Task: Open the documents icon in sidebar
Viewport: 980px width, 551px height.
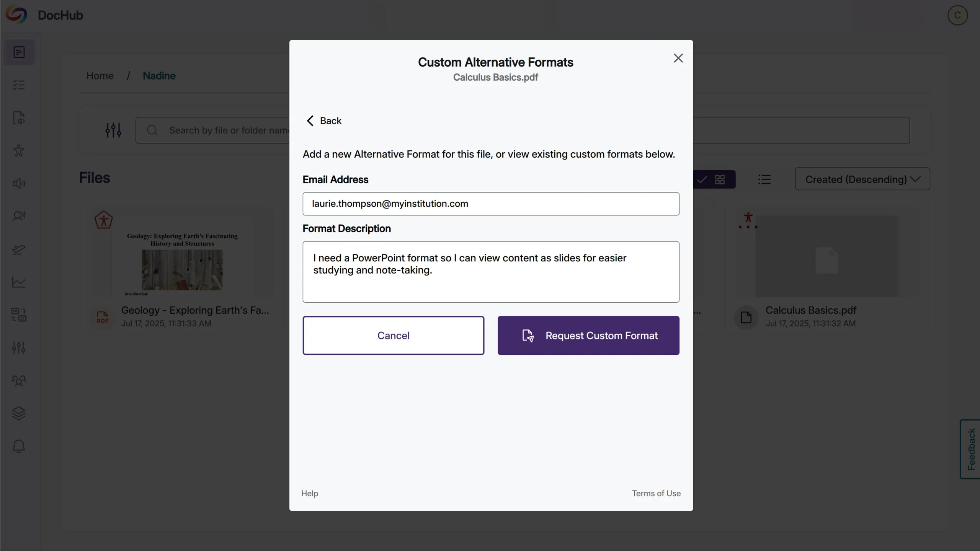Action: [x=19, y=52]
